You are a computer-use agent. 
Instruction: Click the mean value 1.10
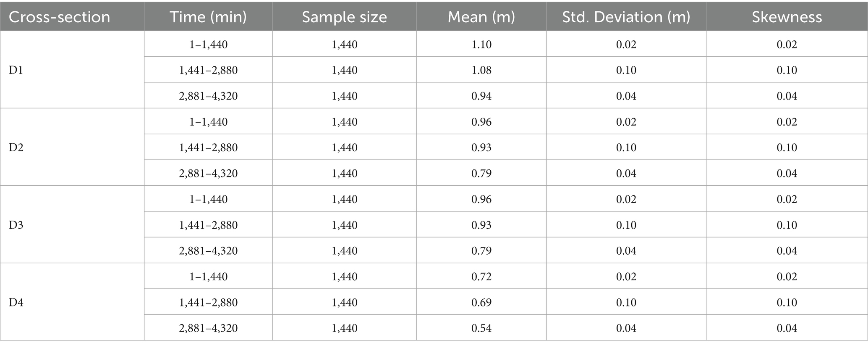(x=481, y=44)
